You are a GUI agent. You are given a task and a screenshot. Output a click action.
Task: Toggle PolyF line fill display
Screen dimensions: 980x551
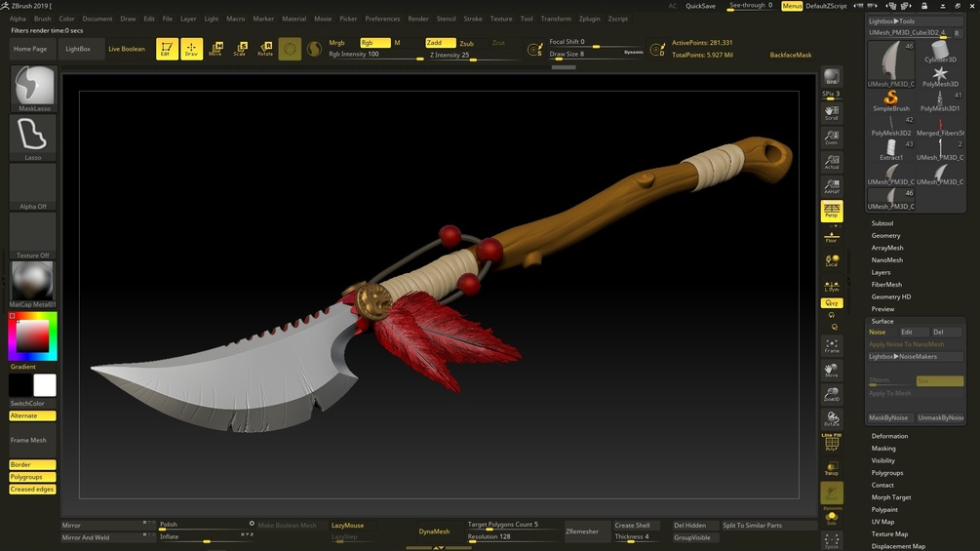coord(831,443)
